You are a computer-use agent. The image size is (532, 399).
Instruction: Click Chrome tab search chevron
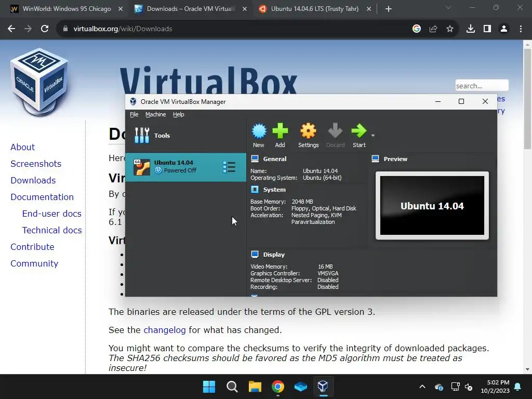(x=448, y=7)
